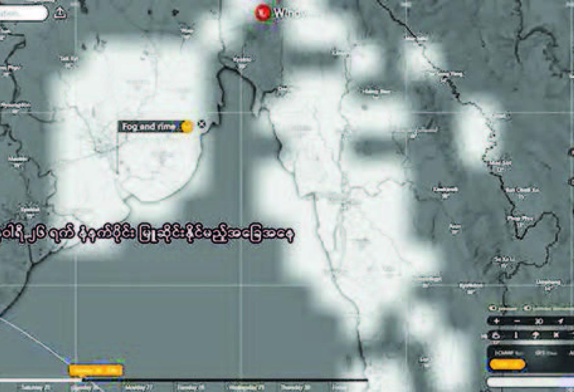Click the yellow button below ECMWF
This screenshot has height=392, width=574.
[507, 364]
